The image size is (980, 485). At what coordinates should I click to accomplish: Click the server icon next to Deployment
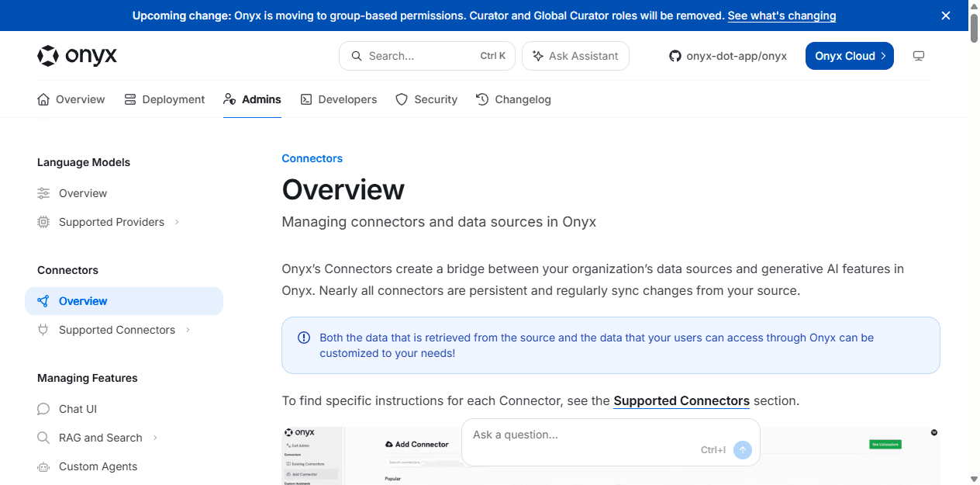click(130, 99)
